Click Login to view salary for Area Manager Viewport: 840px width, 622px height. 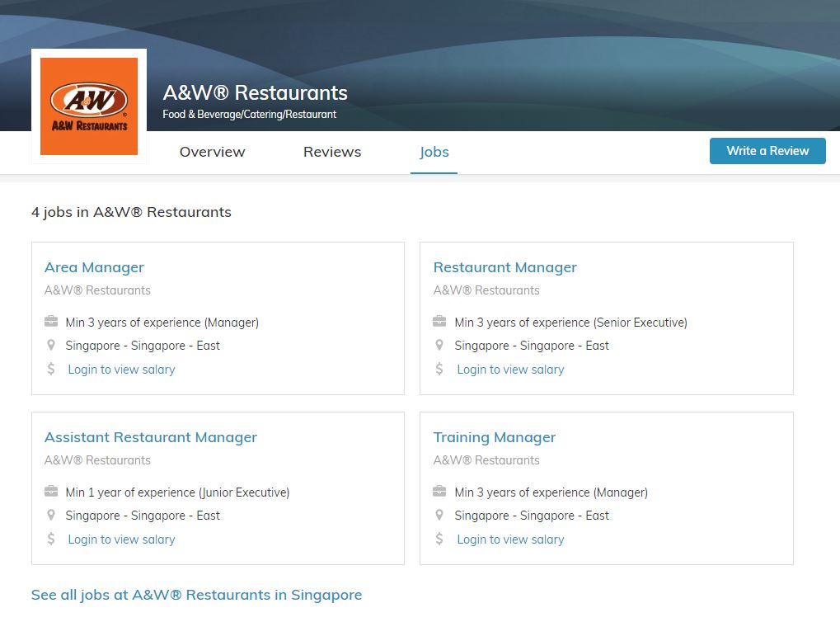(x=121, y=370)
